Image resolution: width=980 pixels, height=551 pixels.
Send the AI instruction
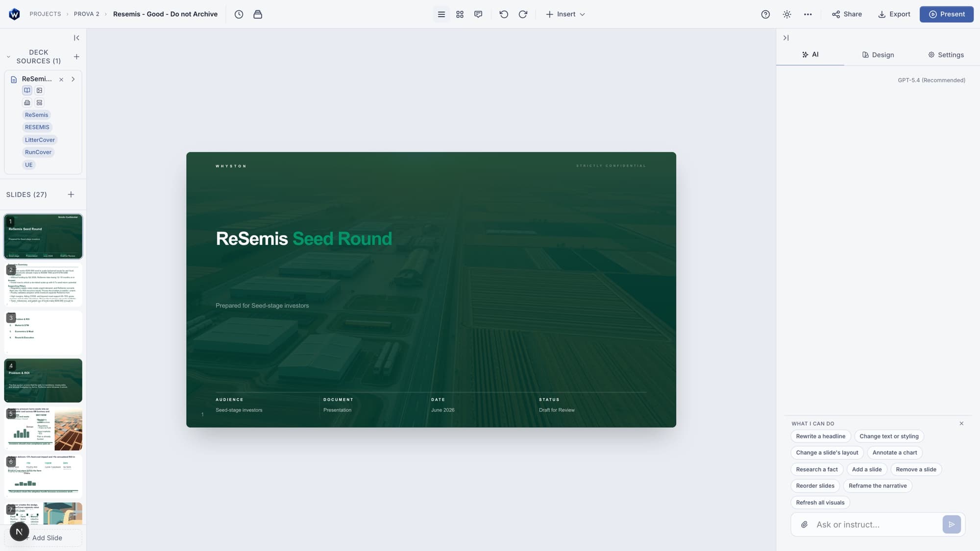pyautogui.click(x=952, y=525)
